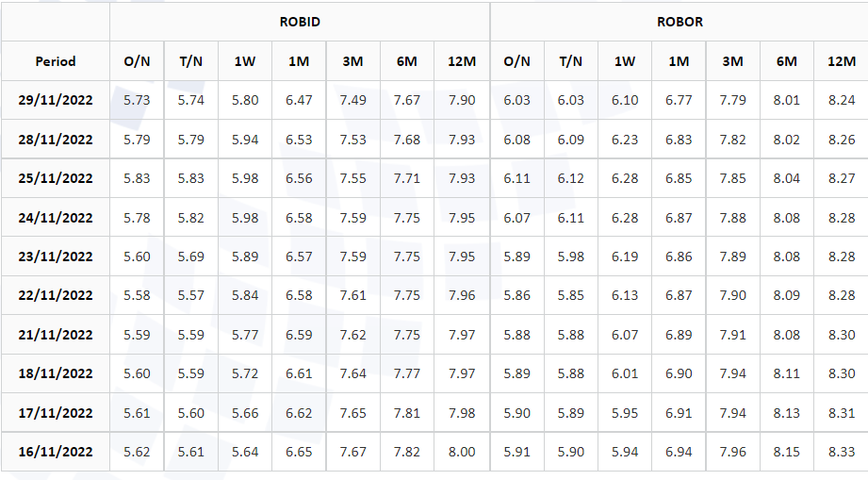The height and width of the screenshot is (480, 868).
Task: Click the ROBID group header
Action: (x=300, y=22)
